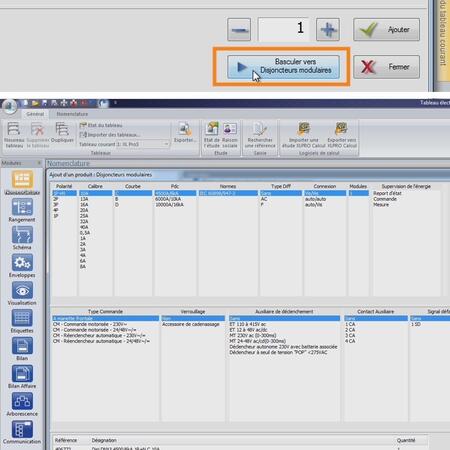The width and height of the screenshot is (450, 450).
Task: Open the Bilan Affaire icon
Action: (22, 373)
